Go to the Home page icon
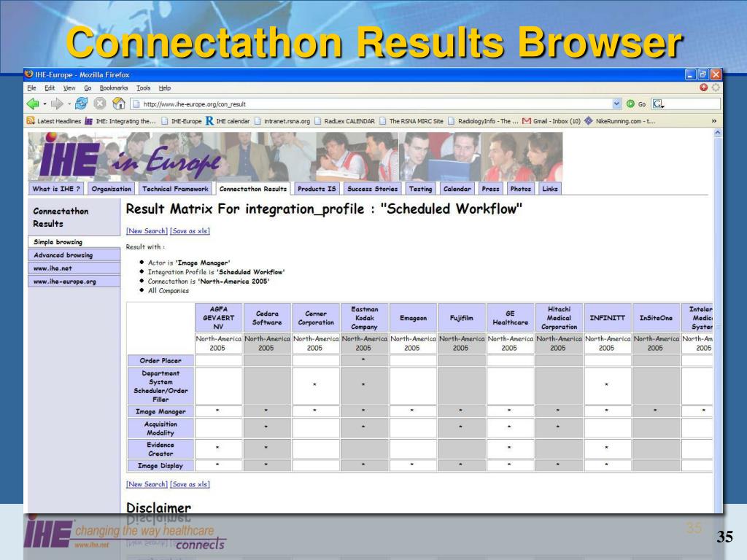Viewport: 747px width, 560px height. tap(119, 104)
